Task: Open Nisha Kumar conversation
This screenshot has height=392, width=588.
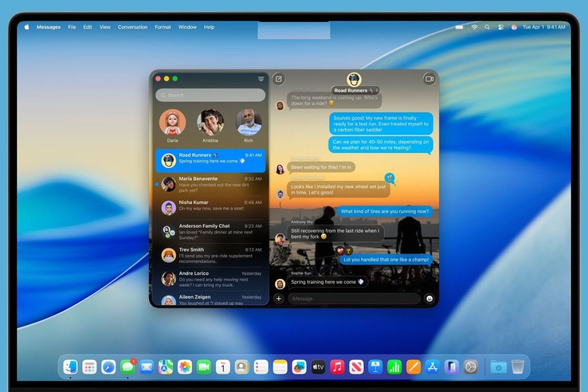Action: coord(210,208)
